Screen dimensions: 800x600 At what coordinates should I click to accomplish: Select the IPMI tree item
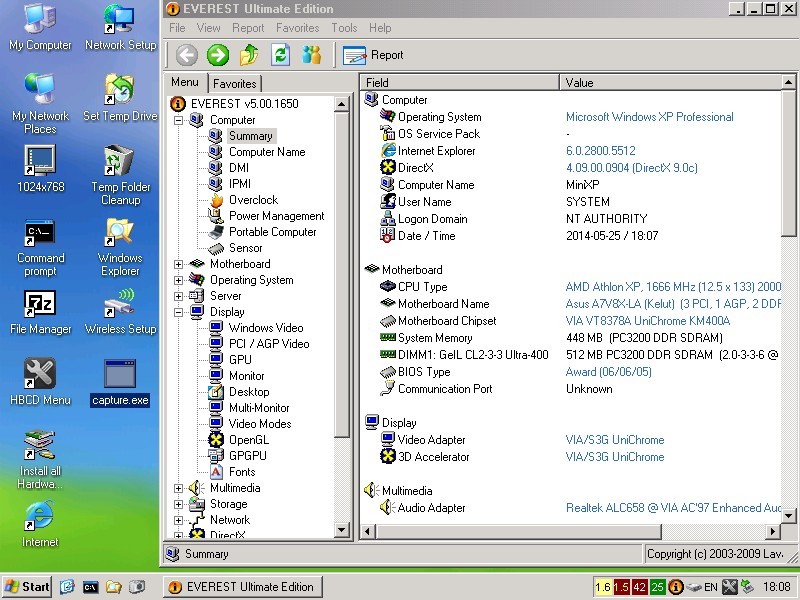[240, 184]
